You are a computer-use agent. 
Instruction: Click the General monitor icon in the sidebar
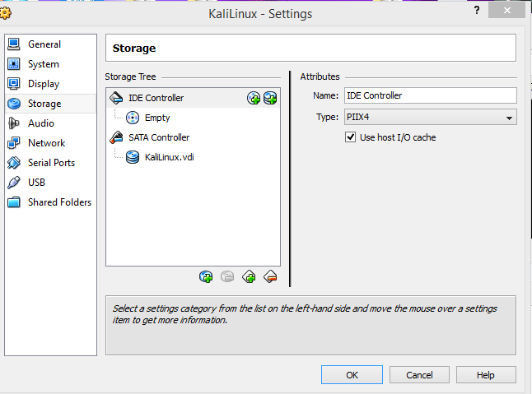(x=14, y=44)
